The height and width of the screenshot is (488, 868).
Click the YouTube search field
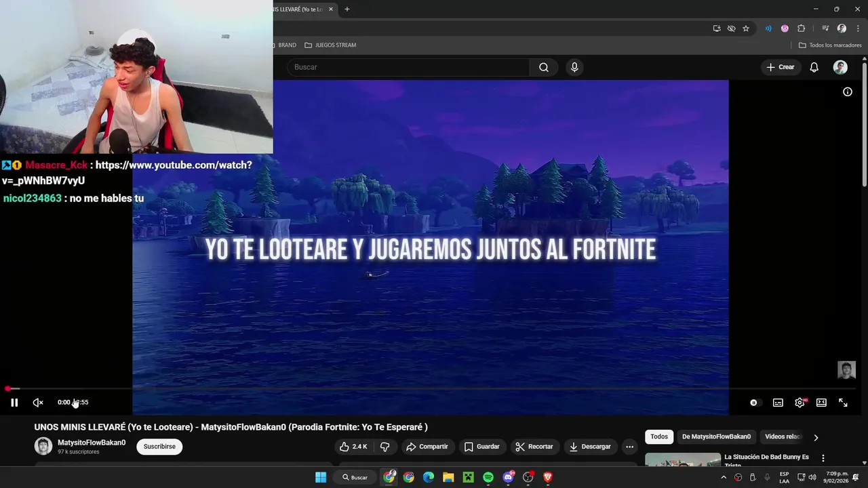point(408,67)
